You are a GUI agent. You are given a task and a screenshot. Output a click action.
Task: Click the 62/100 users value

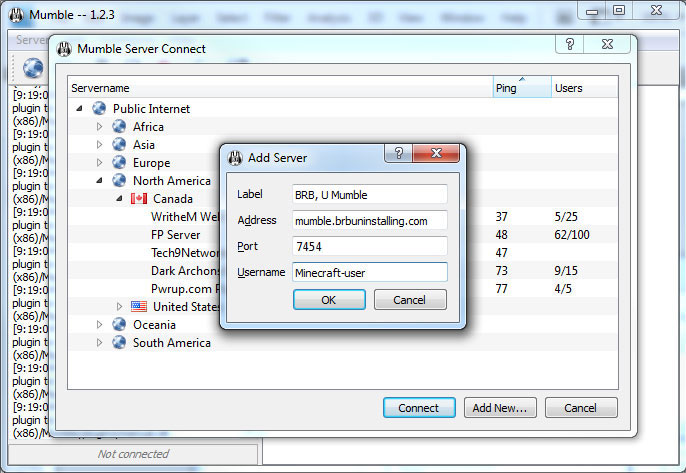coord(571,235)
